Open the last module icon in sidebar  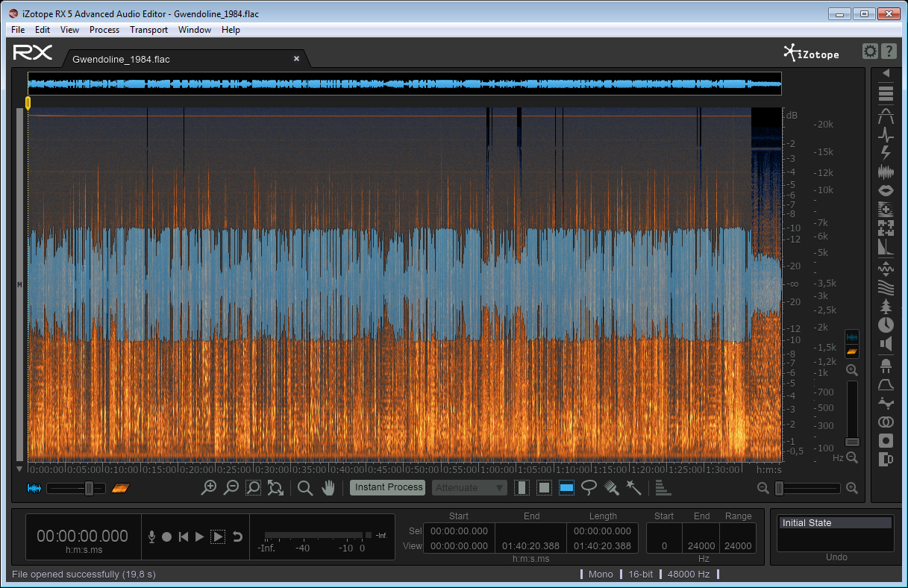pos(886,459)
